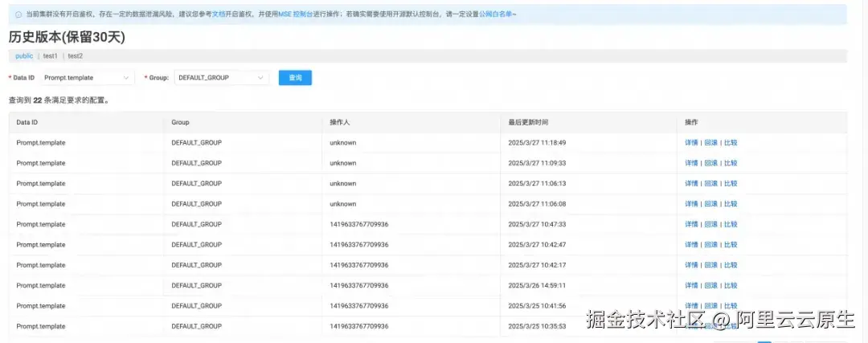Image resolution: width=868 pixels, height=343 pixels.
Task: Open 详情 for the 11:06:13 version
Action: [691, 183]
